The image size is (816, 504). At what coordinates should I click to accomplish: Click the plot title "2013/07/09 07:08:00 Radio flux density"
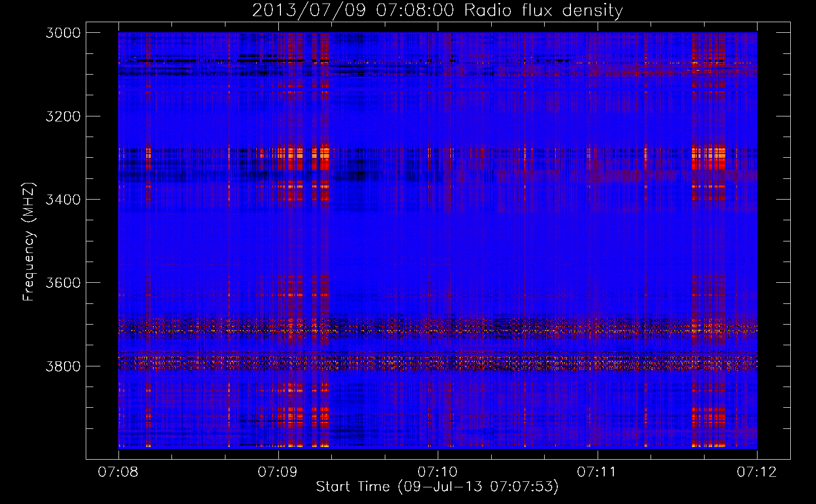[x=437, y=10]
